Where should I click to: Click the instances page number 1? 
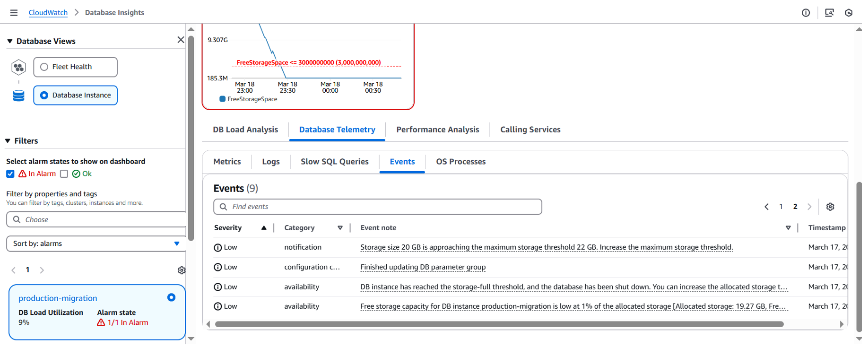coord(27,270)
